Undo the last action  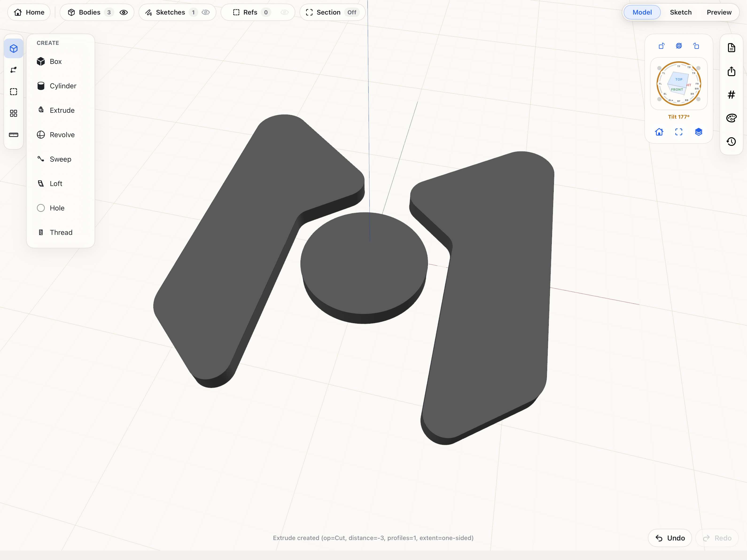(670, 538)
